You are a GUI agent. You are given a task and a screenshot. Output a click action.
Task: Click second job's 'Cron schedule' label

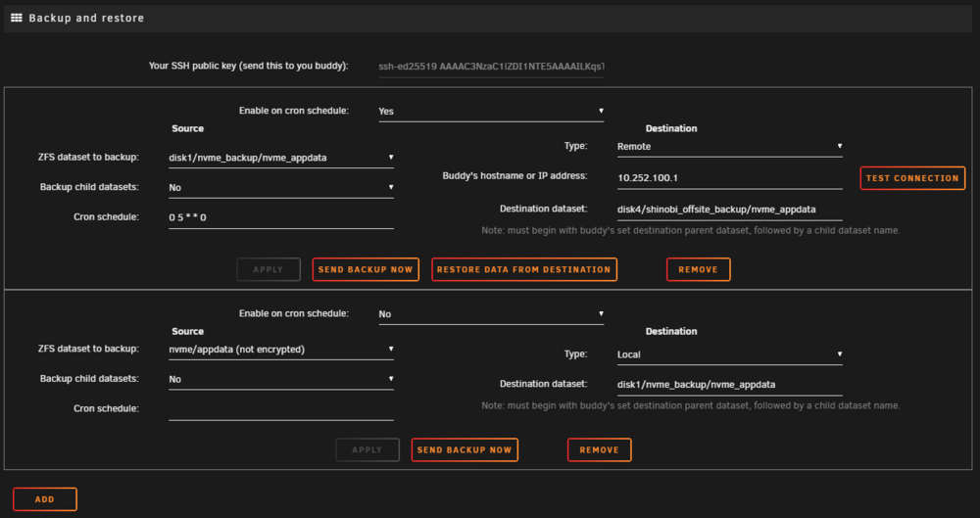point(106,408)
